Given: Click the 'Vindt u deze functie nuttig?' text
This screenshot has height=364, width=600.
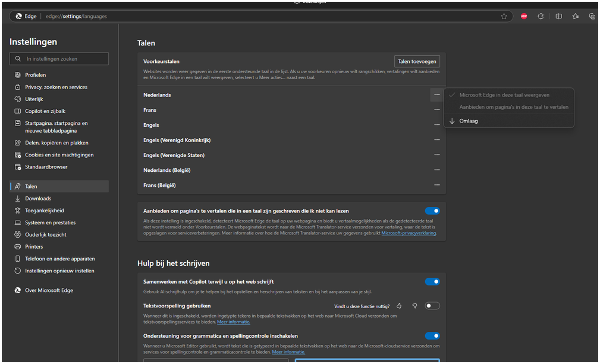Looking at the screenshot, I should [x=362, y=306].
